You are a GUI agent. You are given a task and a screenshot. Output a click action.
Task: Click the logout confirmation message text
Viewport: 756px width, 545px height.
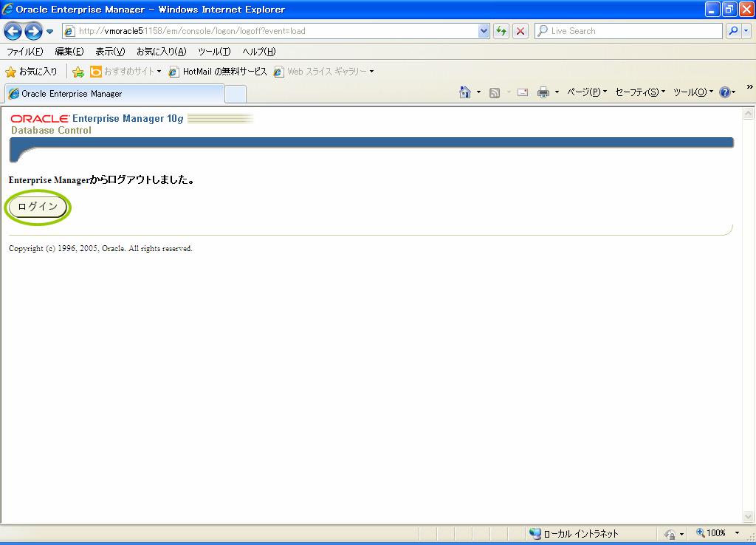[102, 180]
